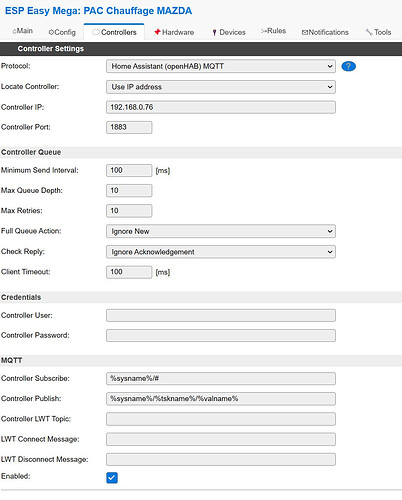
Task: Click the Max Retries field
Action: point(129,211)
